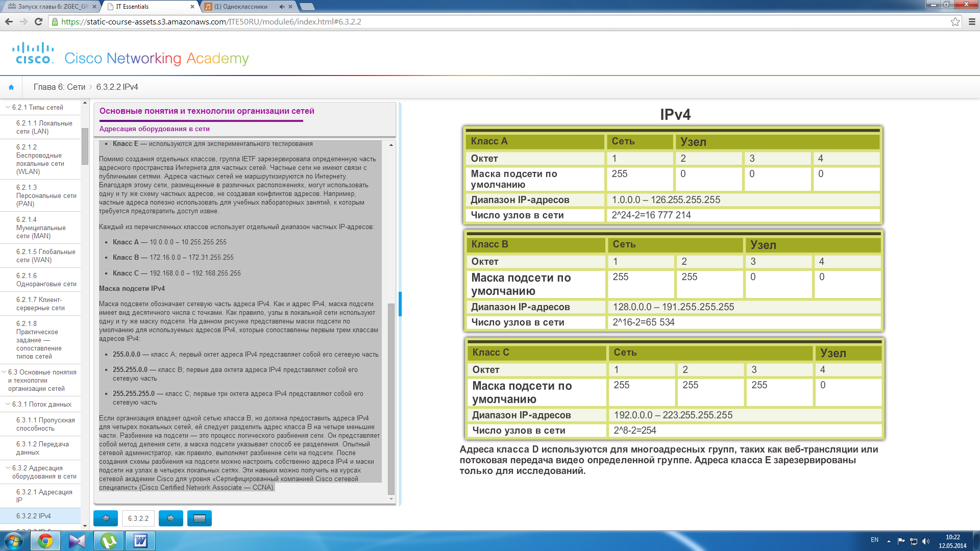Click EN language indicator in taskbar

pyautogui.click(x=874, y=540)
